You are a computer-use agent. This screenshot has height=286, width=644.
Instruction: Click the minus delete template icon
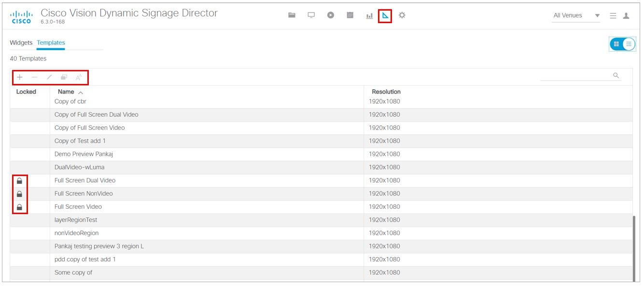[x=34, y=77]
